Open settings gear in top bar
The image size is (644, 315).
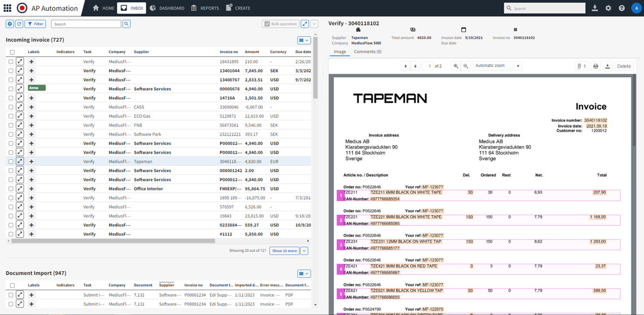pyautogui.click(x=608, y=8)
